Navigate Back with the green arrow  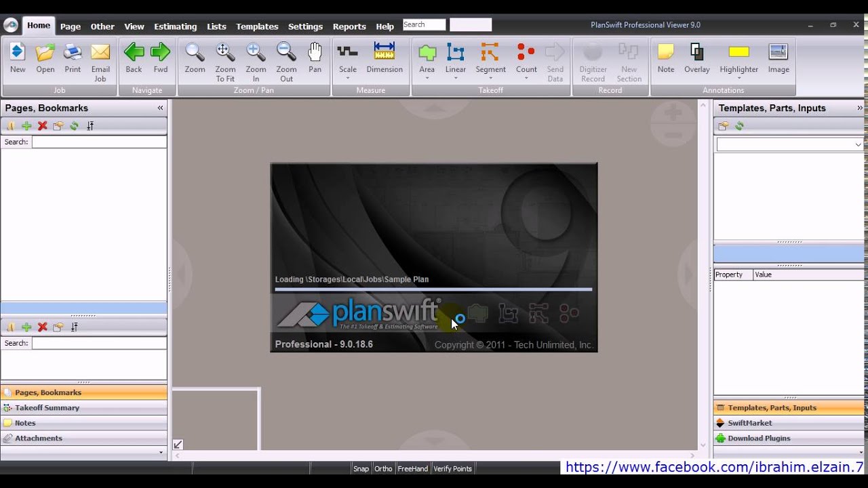coord(134,52)
